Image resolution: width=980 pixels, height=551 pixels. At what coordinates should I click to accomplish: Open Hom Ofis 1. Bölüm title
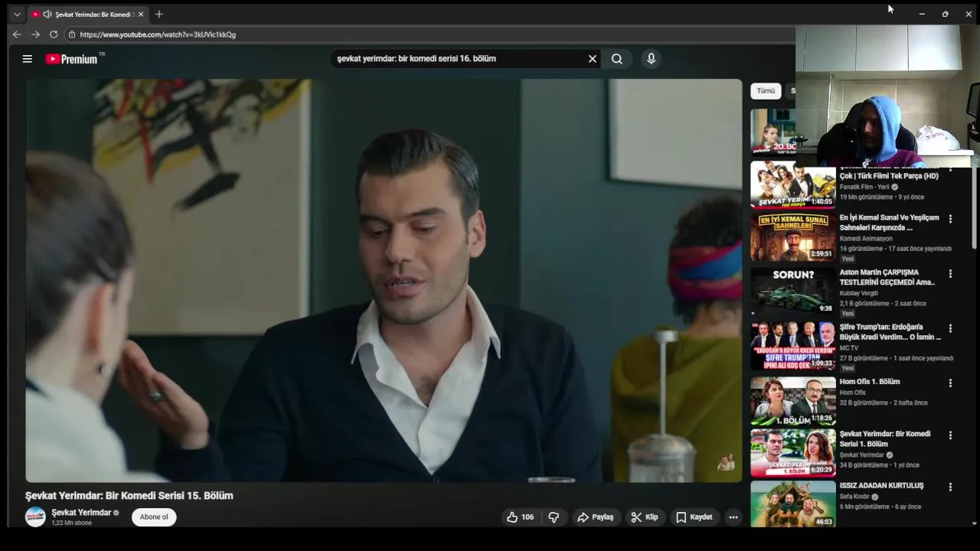[x=870, y=382]
